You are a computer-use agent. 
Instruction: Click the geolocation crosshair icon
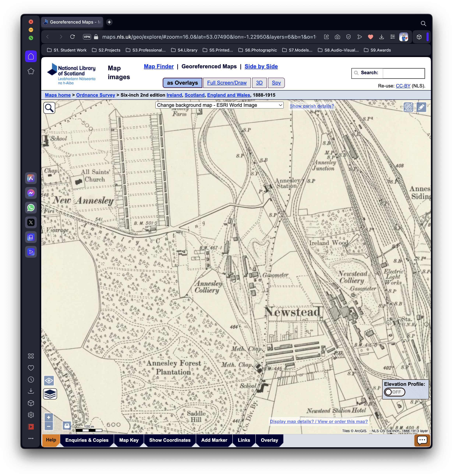(x=49, y=381)
